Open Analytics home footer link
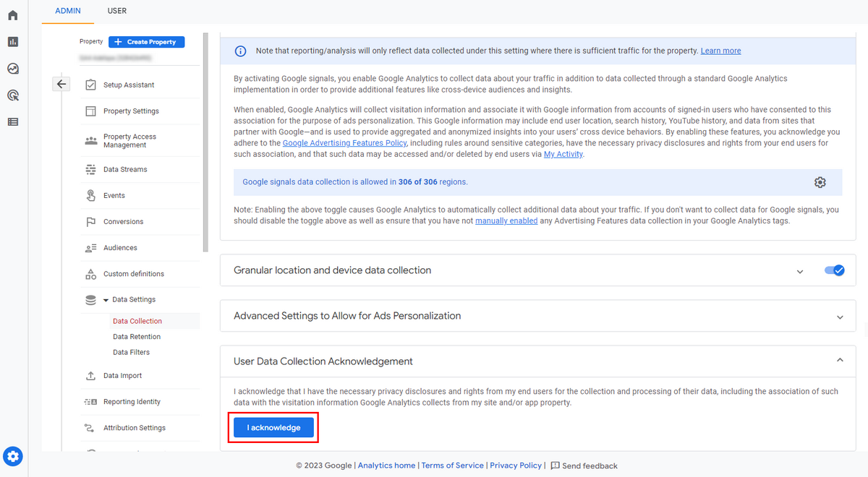This screenshot has width=868, height=477. click(x=386, y=465)
